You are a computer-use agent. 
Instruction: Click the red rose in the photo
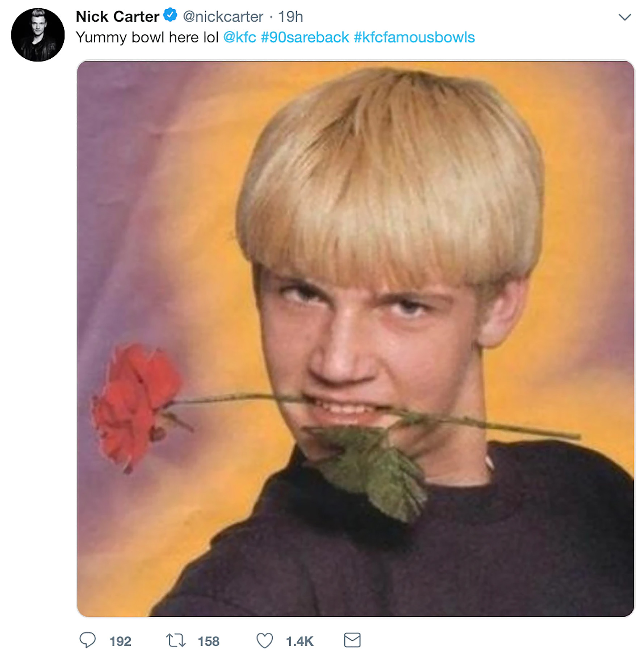(x=134, y=402)
